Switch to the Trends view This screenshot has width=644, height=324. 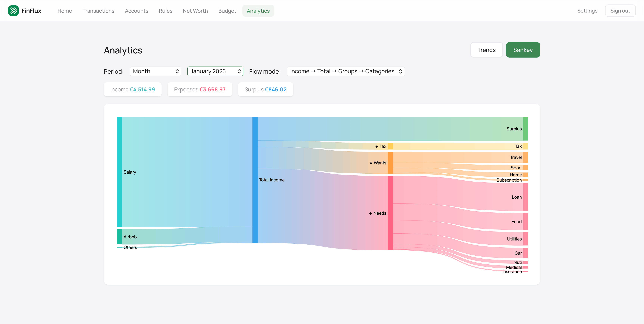tap(486, 50)
